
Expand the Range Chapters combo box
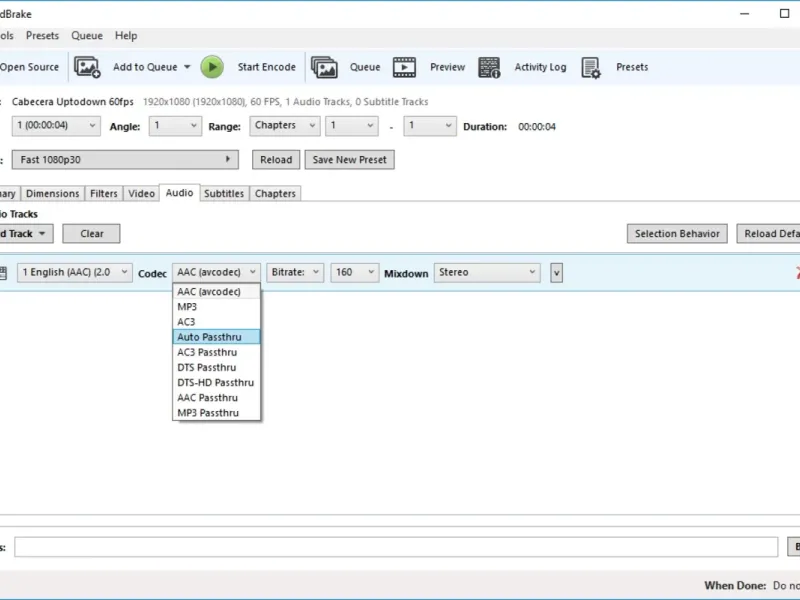(x=285, y=126)
